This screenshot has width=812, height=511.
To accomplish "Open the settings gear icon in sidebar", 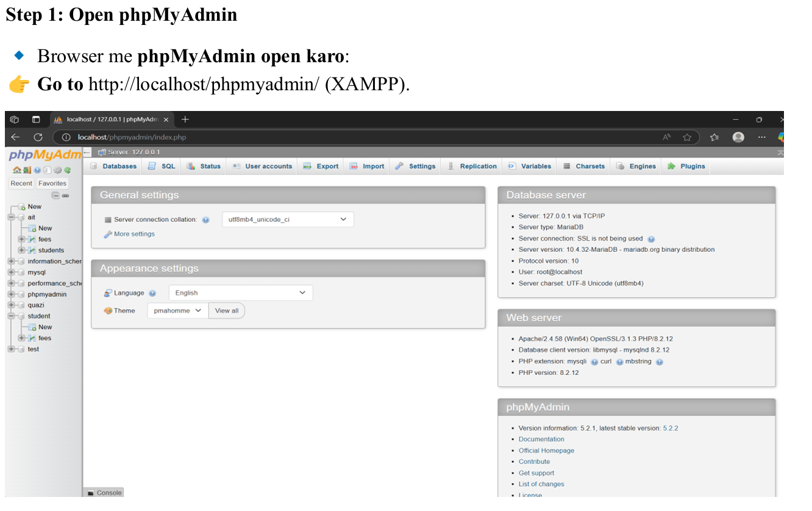I will 57,170.
